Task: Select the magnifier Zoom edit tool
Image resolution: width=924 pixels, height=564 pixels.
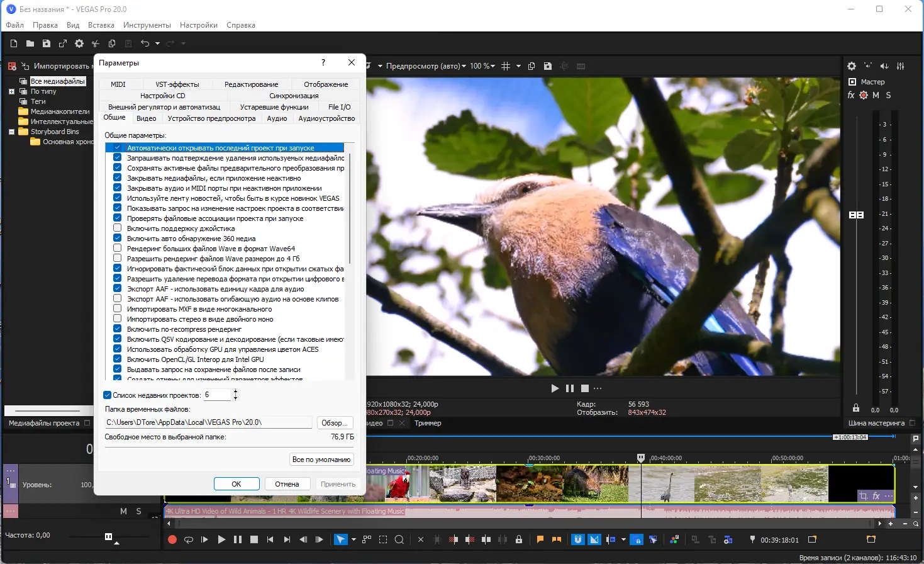Action: tap(399, 539)
